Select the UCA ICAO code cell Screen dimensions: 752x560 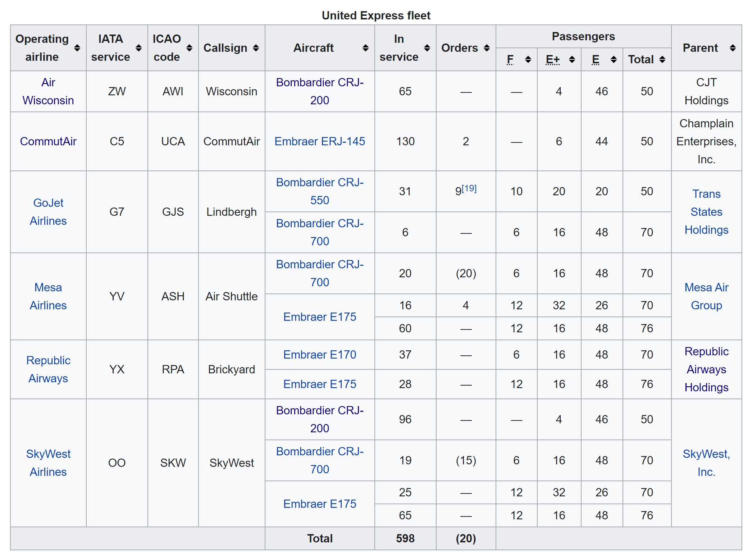pyautogui.click(x=173, y=141)
